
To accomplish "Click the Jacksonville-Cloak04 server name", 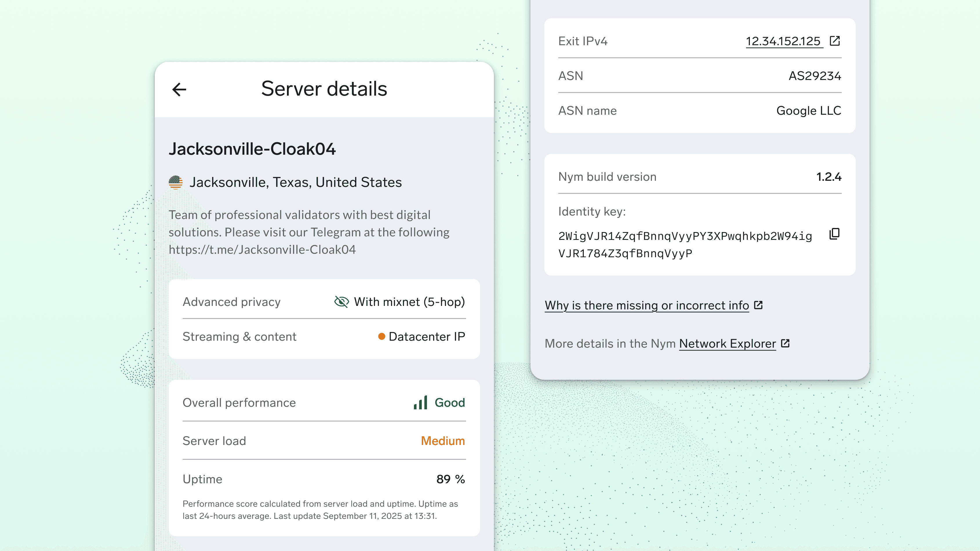I will pos(252,149).
